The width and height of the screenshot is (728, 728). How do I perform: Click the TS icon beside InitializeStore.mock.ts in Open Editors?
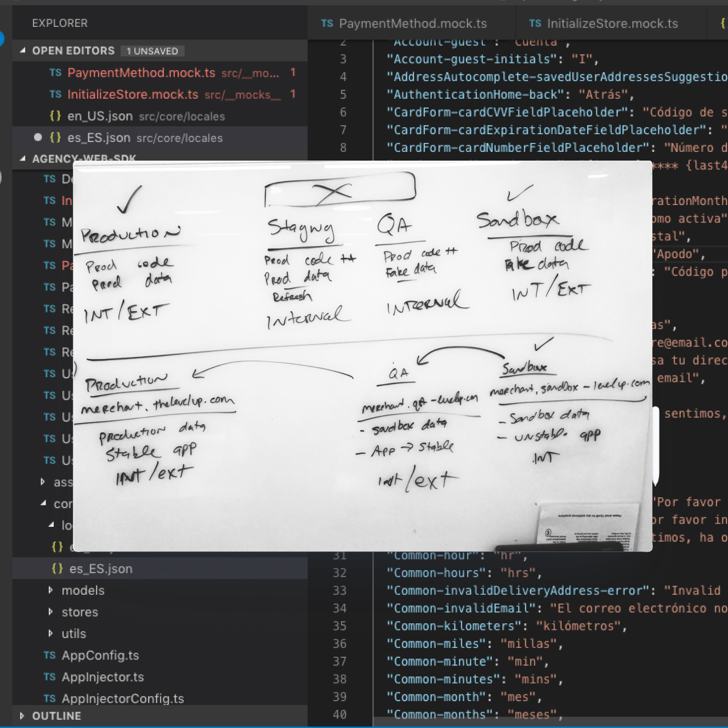pos(55,94)
